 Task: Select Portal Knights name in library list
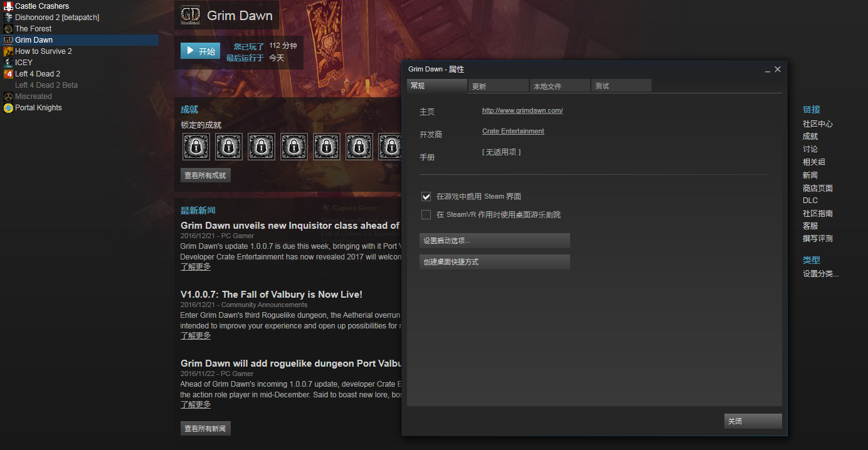[x=38, y=108]
